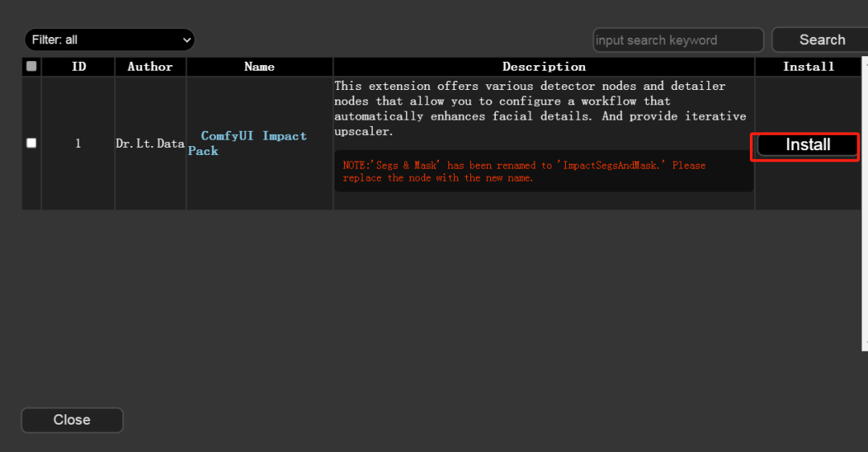Open the ComfyUI Impact Pack link

pyautogui.click(x=247, y=143)
